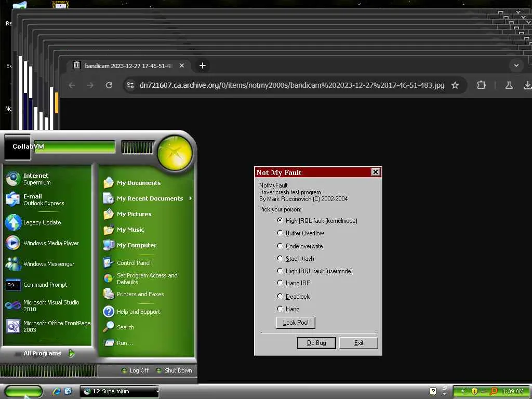Close the Not My Fault dialog

[x=375, y=172]
